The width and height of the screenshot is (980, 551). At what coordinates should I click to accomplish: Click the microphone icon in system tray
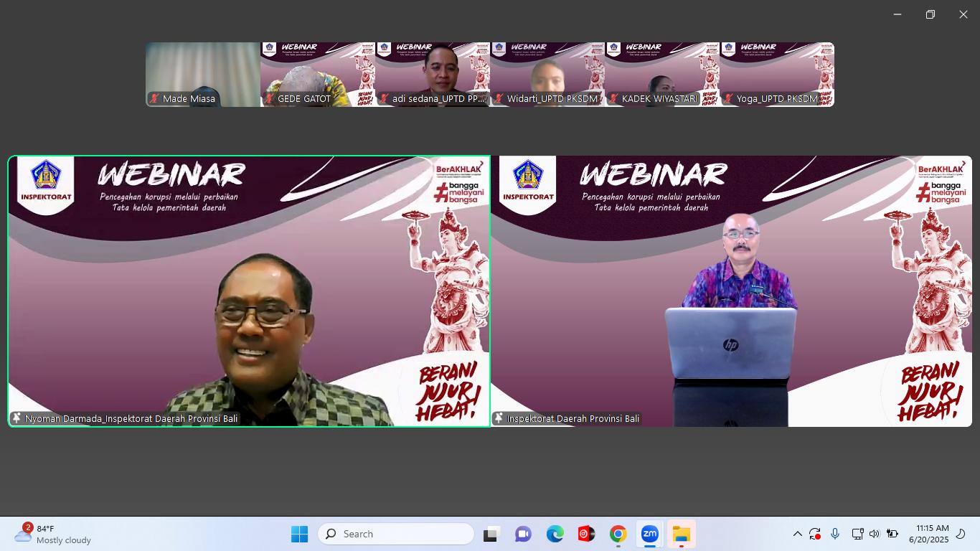[835, 534]
